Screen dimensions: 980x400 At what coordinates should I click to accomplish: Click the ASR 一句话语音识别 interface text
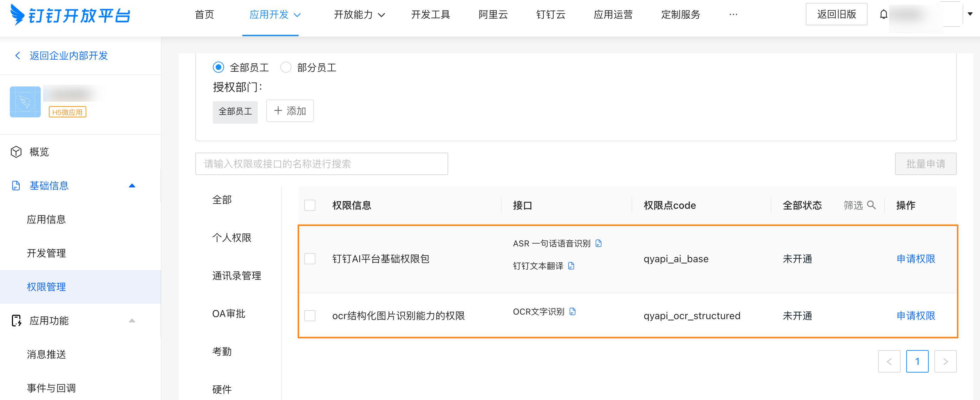coord(551,243)
